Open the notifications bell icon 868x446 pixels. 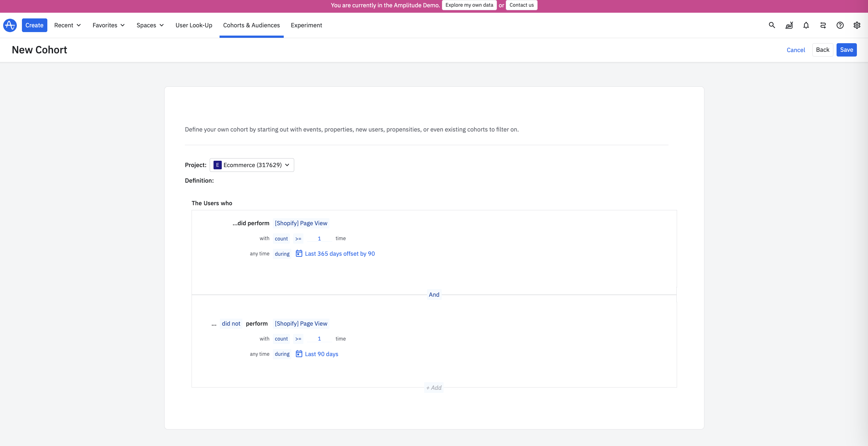coord(806,25)
